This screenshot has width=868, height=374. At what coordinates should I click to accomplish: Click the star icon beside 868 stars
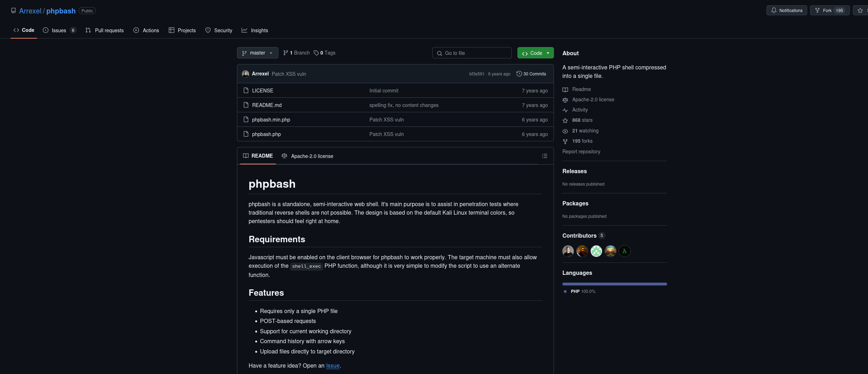coord(565,120)
